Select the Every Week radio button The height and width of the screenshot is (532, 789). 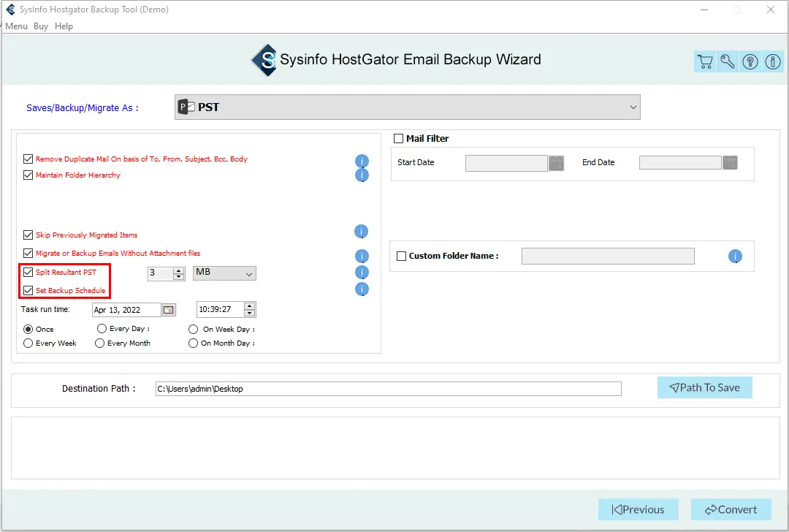pos(28,343)
